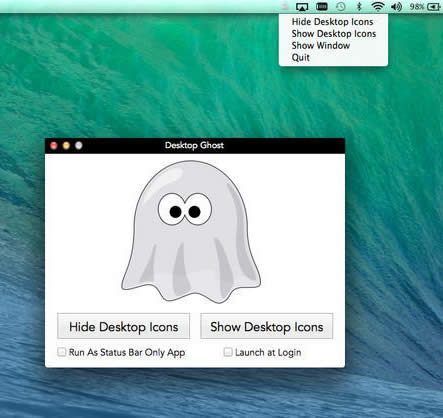Click the gray zoom window button
The height and width of the screenshot is (418, 443).
(79, 145)
